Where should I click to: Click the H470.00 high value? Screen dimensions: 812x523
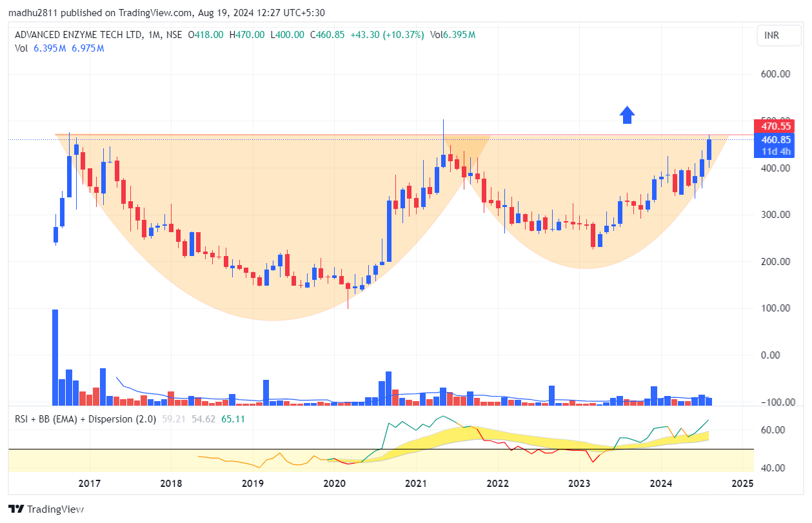pos(247,35)
